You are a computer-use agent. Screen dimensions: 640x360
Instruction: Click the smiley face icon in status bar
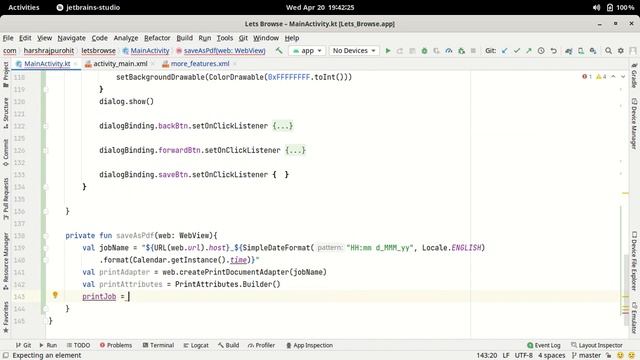pos(620,356)
